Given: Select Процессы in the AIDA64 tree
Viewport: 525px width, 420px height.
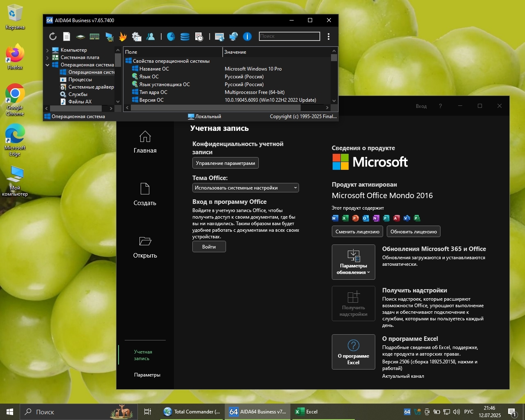Looking at the screenshot, I should 80,80.
